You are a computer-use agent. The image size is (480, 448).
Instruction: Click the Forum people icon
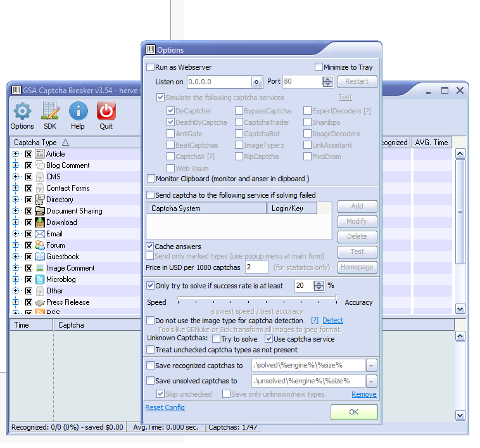coord(40,245)
